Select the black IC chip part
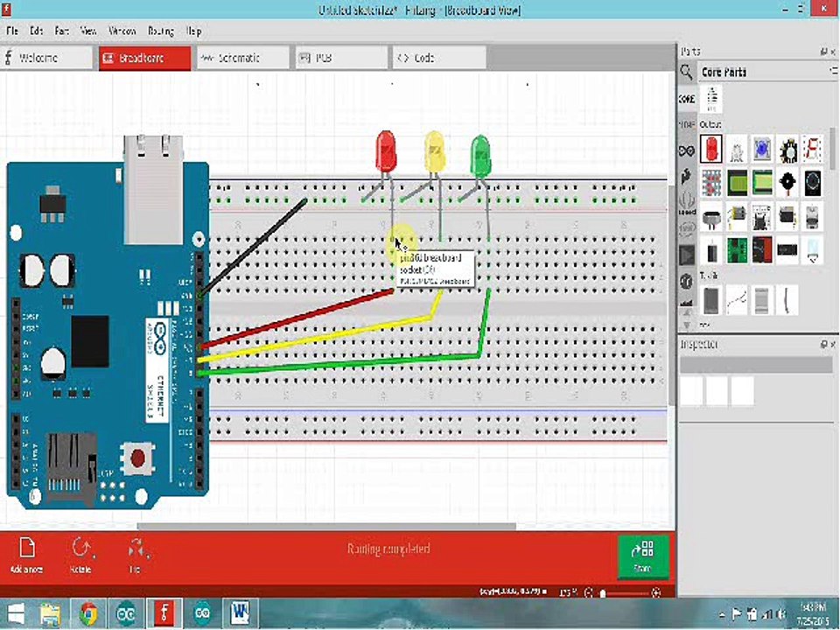 point(787,250)
